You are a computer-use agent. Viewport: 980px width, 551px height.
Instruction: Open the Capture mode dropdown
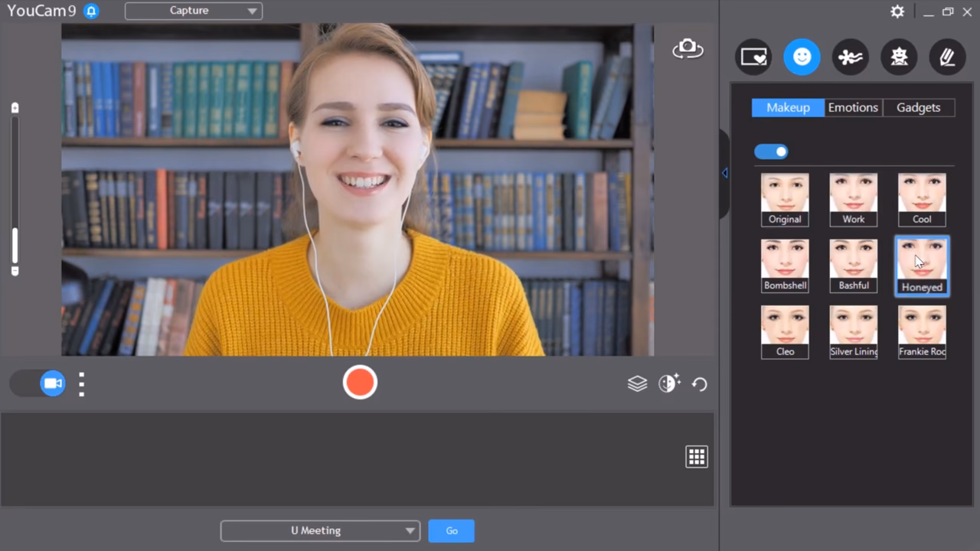click(x=193, y=11)
